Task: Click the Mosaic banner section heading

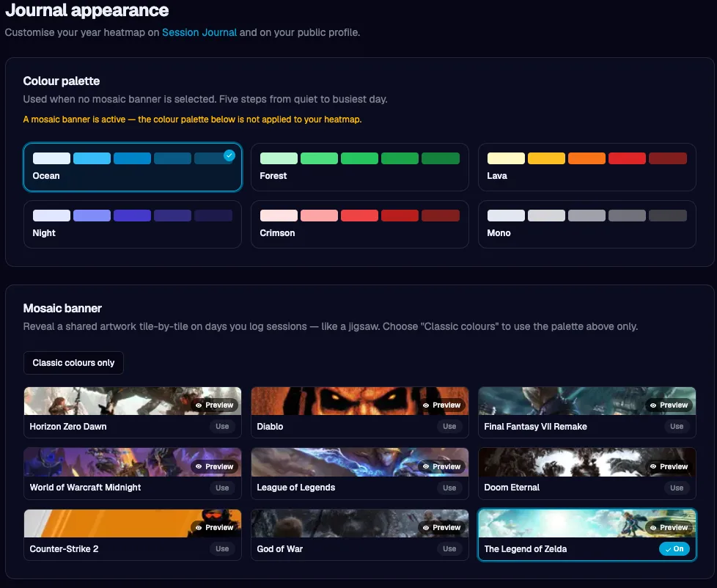Action: 62,308
